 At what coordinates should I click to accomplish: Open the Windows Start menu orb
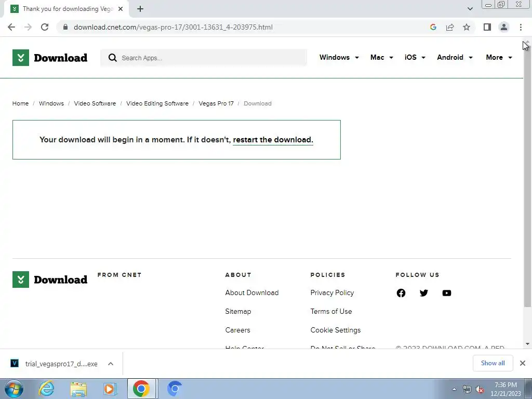point(14,389)
